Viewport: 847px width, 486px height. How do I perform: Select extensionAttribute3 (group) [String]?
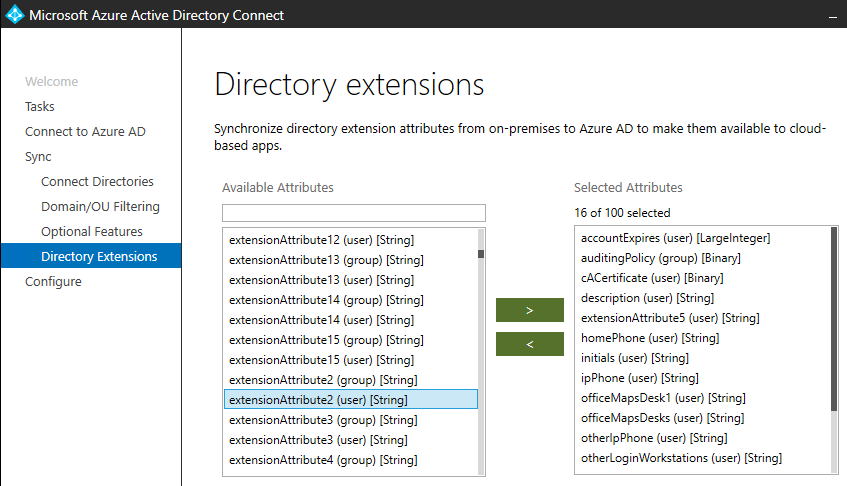[x=351, y=420]
